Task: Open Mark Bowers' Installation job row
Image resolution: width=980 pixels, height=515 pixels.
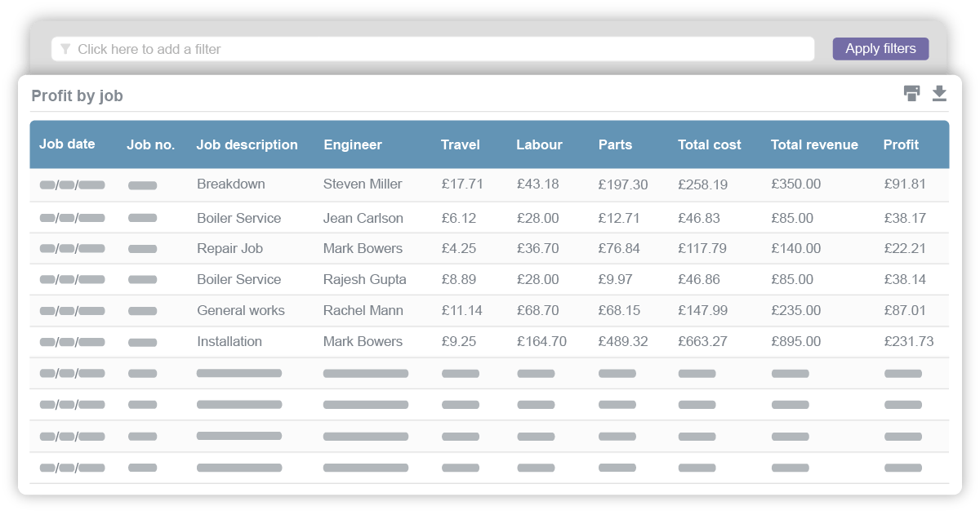Action: point(490,341)
